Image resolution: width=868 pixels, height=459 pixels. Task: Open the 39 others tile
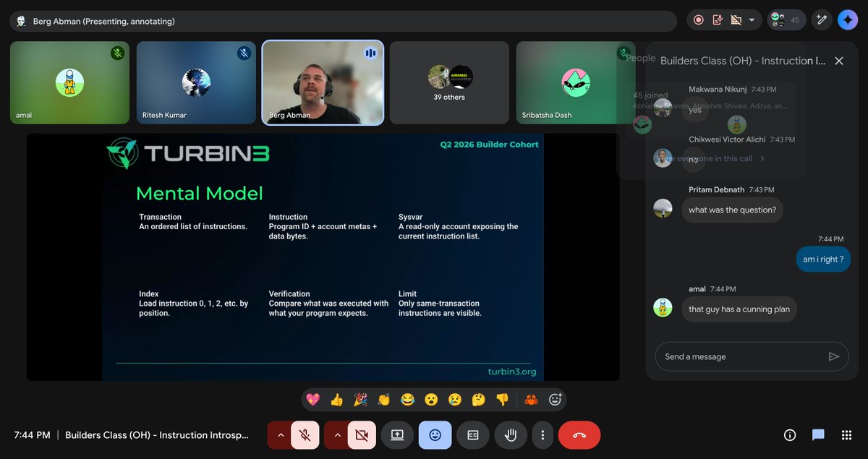pos(449,82)
